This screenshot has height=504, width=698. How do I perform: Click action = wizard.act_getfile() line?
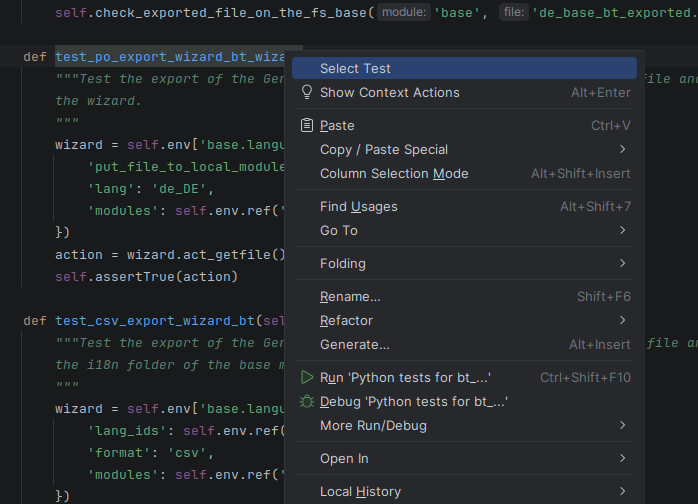170,255
